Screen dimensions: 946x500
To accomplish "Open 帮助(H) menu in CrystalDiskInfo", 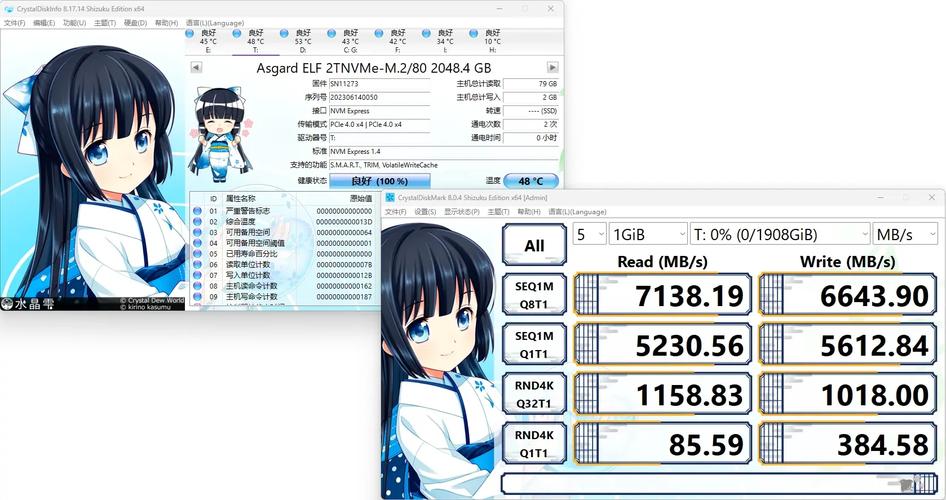I will tap(167, 23).
